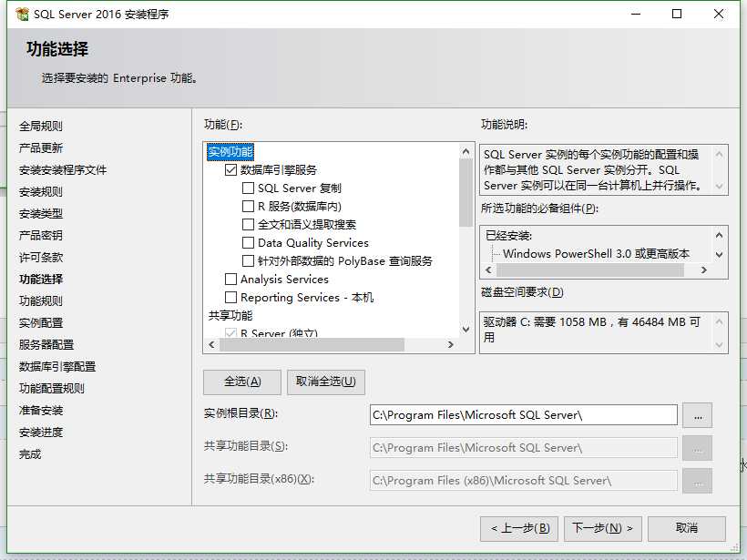Click the disk space requirement text

pyautogui.click(x=592, y=330)
